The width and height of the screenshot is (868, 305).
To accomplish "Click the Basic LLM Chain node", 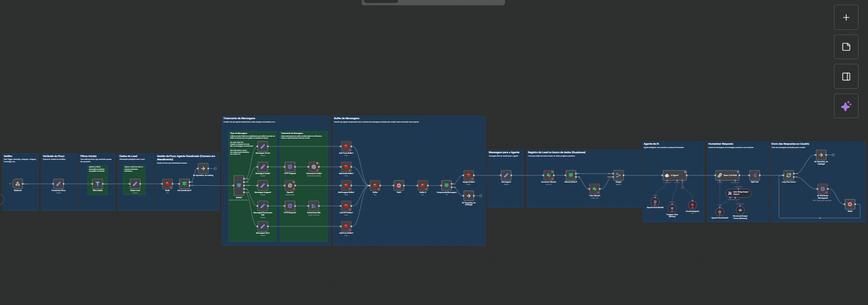I will tap(727, 175).
